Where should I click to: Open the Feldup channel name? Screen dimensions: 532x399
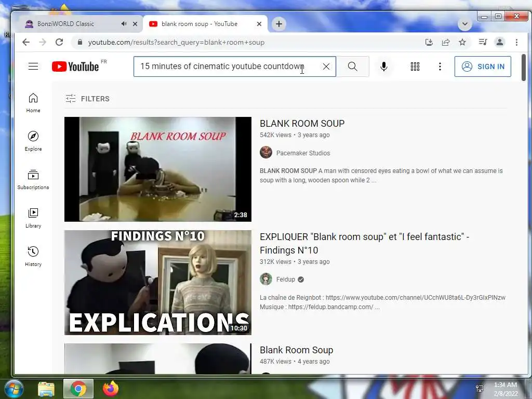tap(285, 279)
